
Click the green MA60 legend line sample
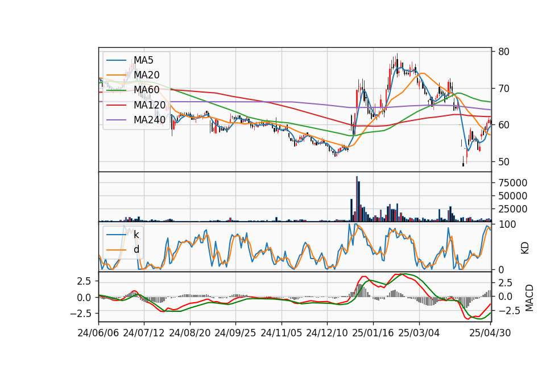pos(116,90)
